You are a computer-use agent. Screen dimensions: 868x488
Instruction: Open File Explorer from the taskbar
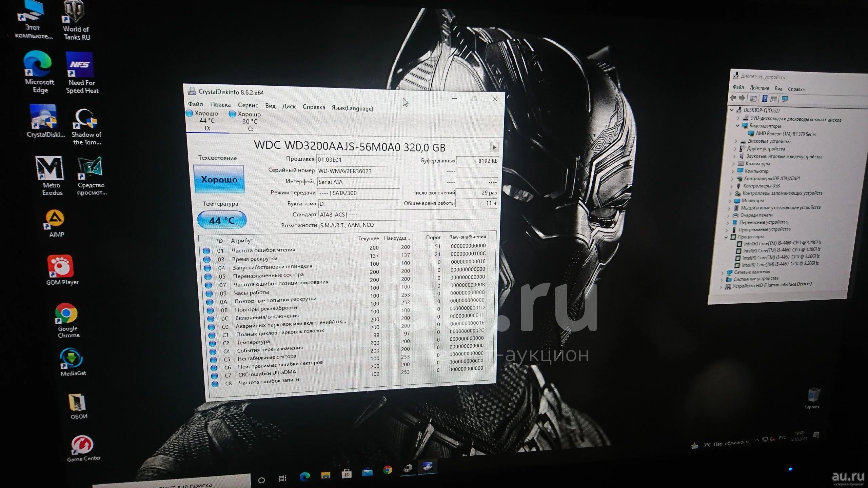(x=325, y=475)
